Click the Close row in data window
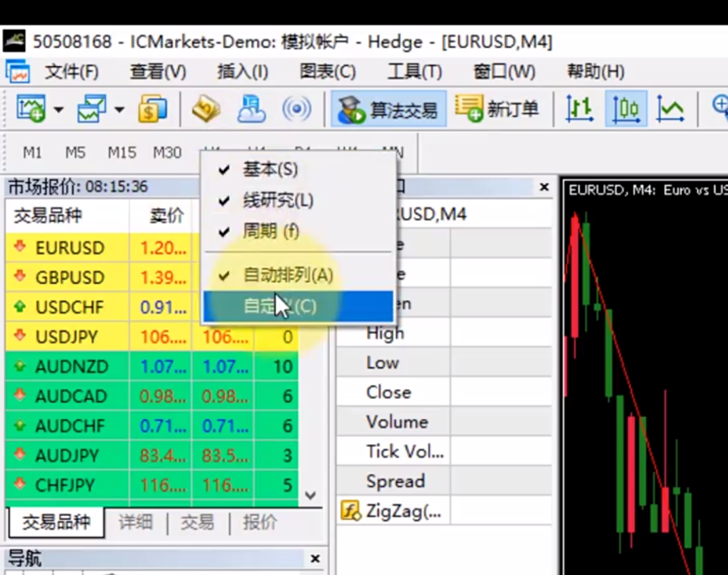728x575 pixels. [444, 393]
